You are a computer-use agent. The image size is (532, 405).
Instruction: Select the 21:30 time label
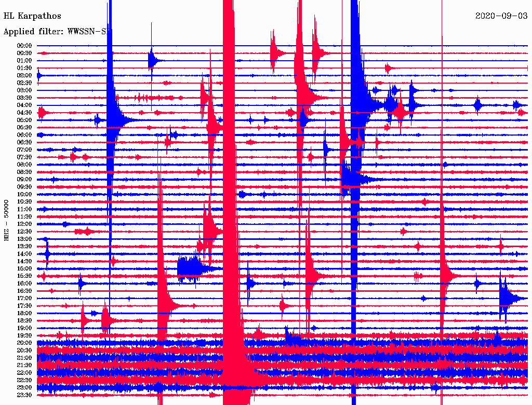click(24, 366)
